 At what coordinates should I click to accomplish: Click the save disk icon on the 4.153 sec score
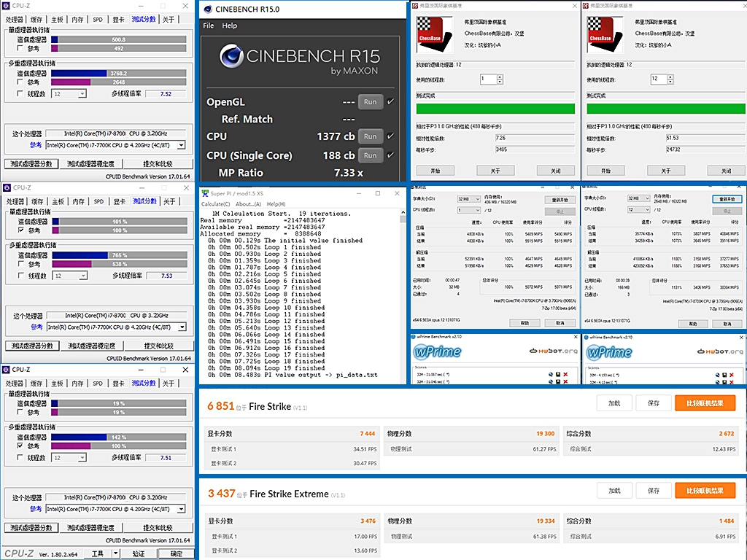(x=724, y=375)
